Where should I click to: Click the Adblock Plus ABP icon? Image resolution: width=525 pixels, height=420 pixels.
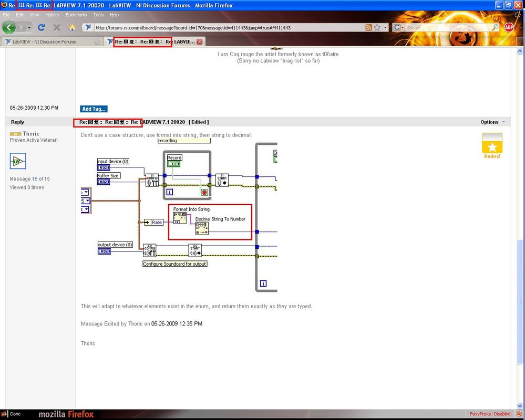pos(509,27)
